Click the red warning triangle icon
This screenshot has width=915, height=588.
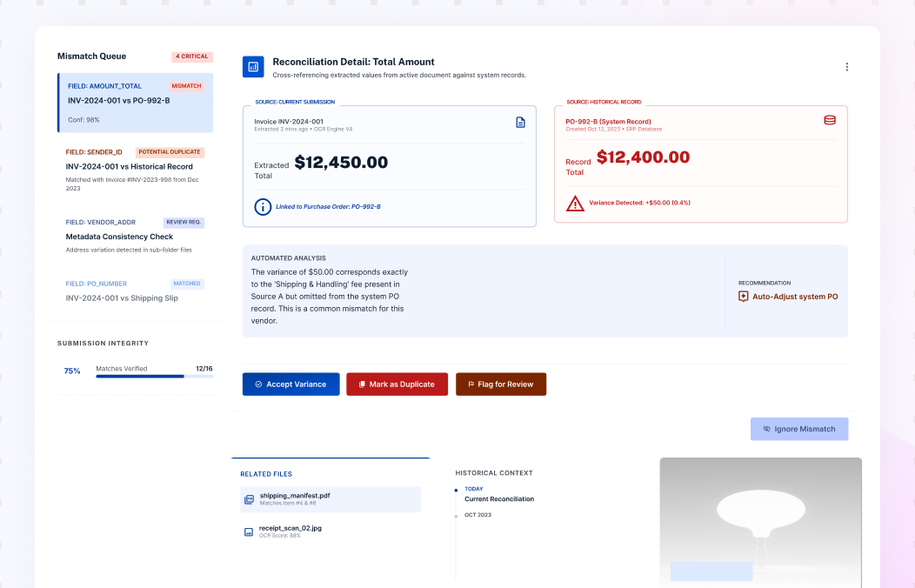click(x=576, y=203)
